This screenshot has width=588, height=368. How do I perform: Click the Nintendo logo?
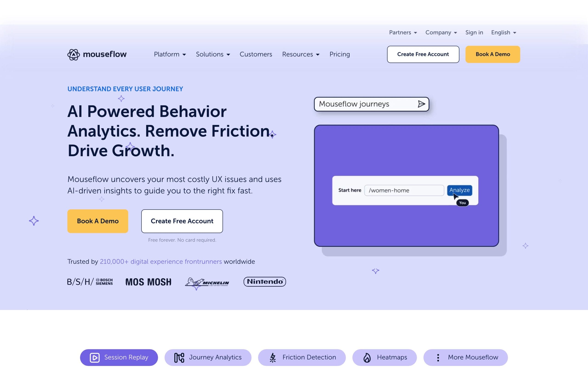pos(265,282)
